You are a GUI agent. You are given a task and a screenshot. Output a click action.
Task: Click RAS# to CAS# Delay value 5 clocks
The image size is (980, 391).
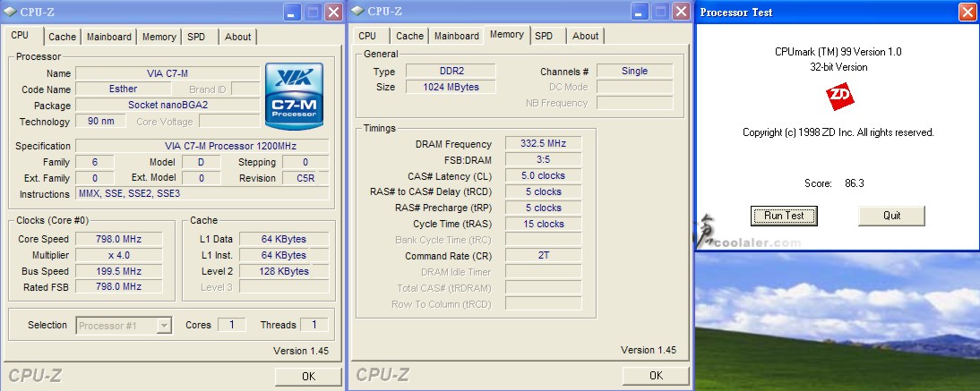(x=543, y=191)
